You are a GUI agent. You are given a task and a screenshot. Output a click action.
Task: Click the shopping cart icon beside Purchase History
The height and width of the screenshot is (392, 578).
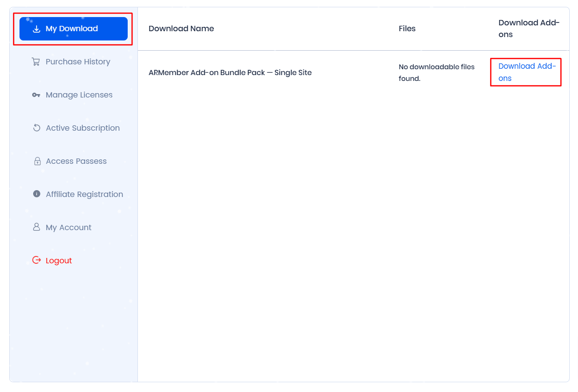pos(36,61)
